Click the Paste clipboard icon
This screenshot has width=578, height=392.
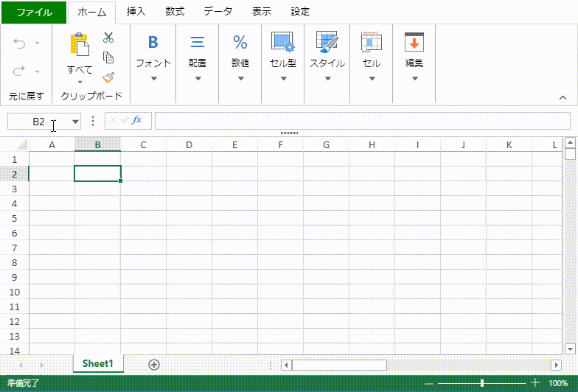pos(80,44)
